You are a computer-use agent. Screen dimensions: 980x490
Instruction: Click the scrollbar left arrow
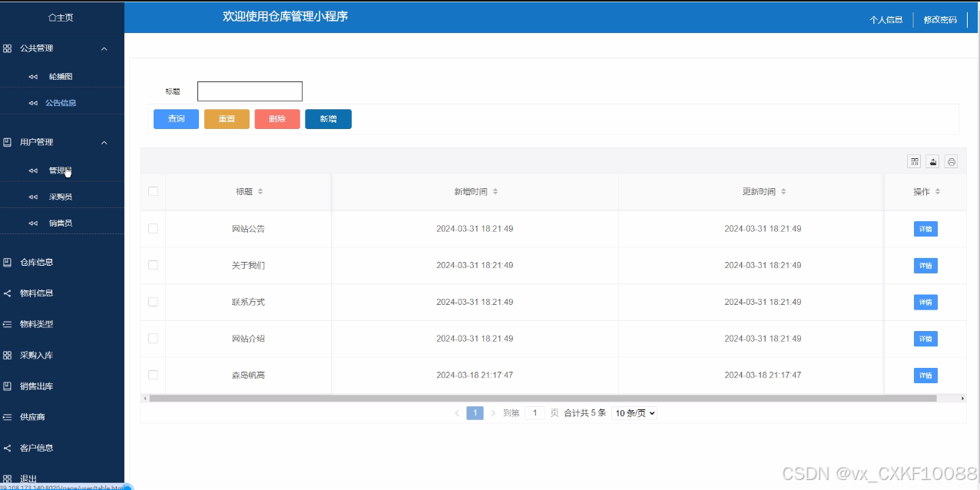pos(144,399)
